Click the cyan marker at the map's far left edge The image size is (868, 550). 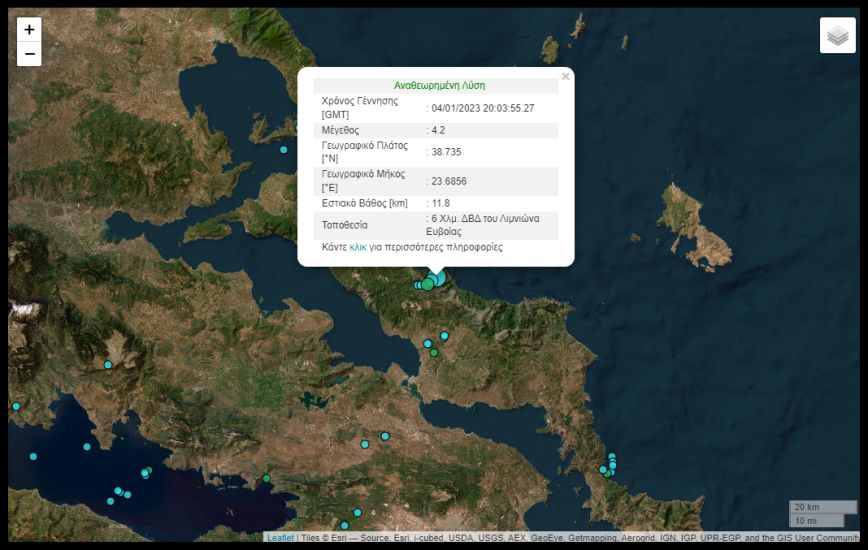click(x=16, y=406)
